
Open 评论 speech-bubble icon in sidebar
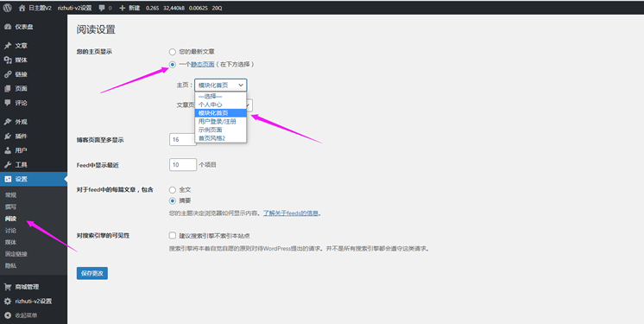point(8,103)
